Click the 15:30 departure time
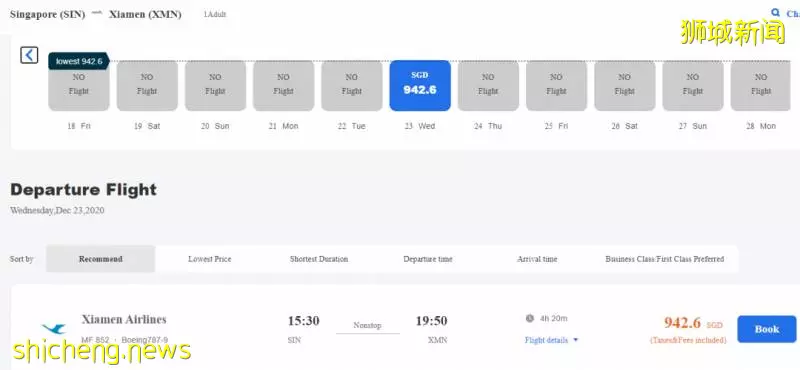 [304, 321]
